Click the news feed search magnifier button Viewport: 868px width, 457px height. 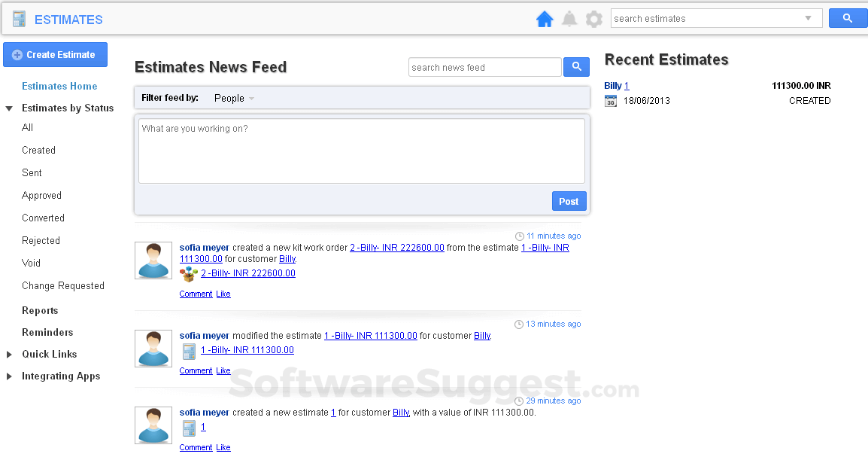coord(576,67)
